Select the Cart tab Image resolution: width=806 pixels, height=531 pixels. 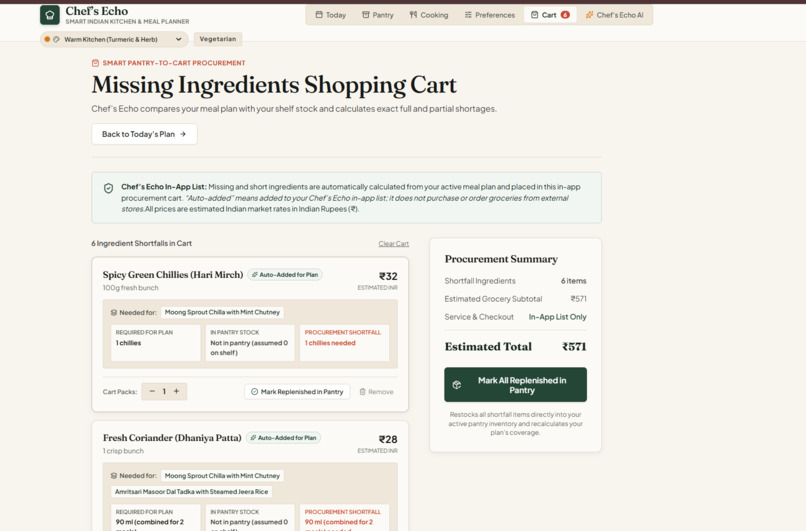tap(549, 15)
